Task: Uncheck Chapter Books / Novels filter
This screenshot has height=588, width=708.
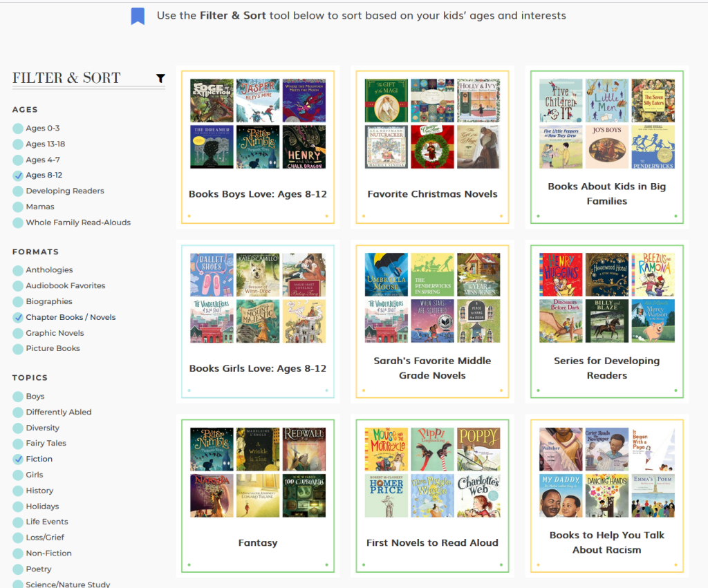Action: (18, 318)
